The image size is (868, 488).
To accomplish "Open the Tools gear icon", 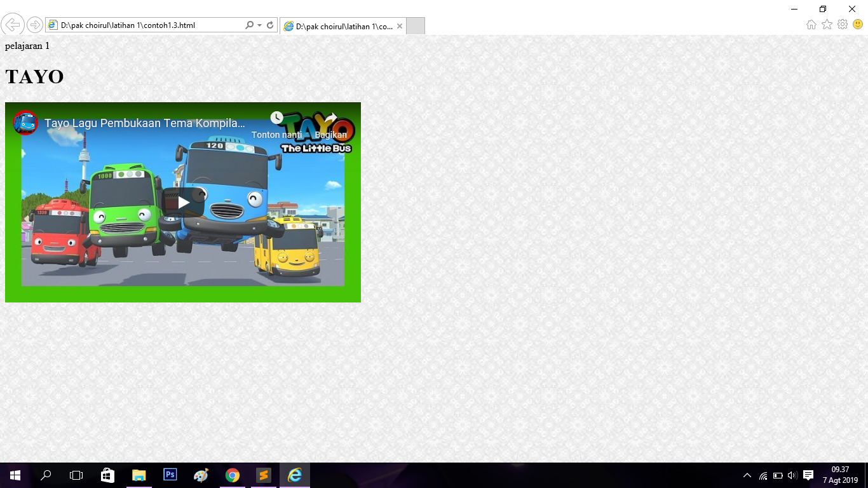I will pyautogui.click(x=843, y=25).
